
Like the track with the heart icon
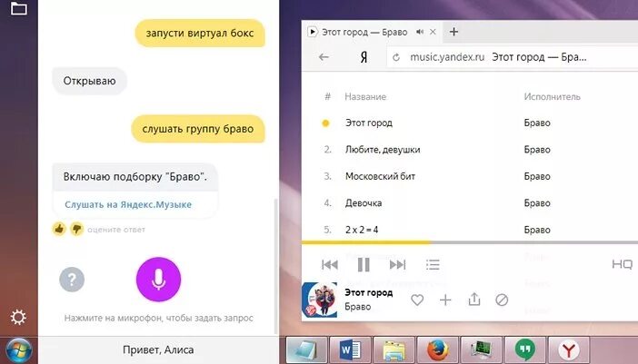tap(417, 300)
